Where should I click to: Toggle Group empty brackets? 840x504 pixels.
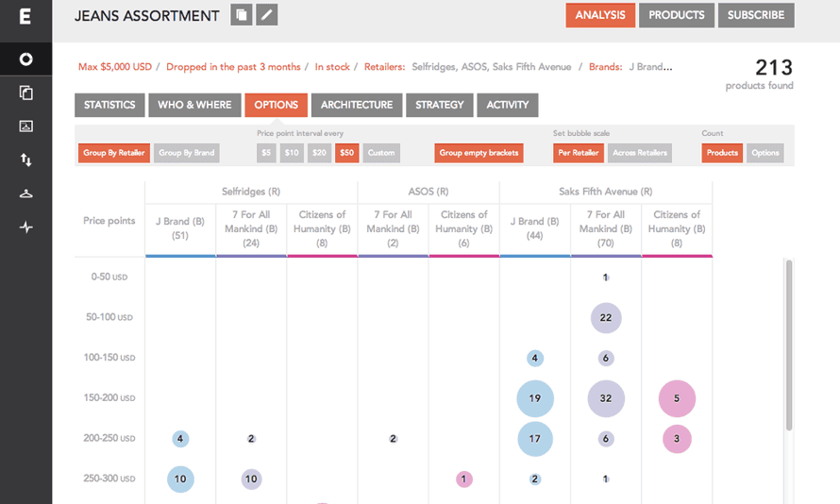(x=479, y=153)
